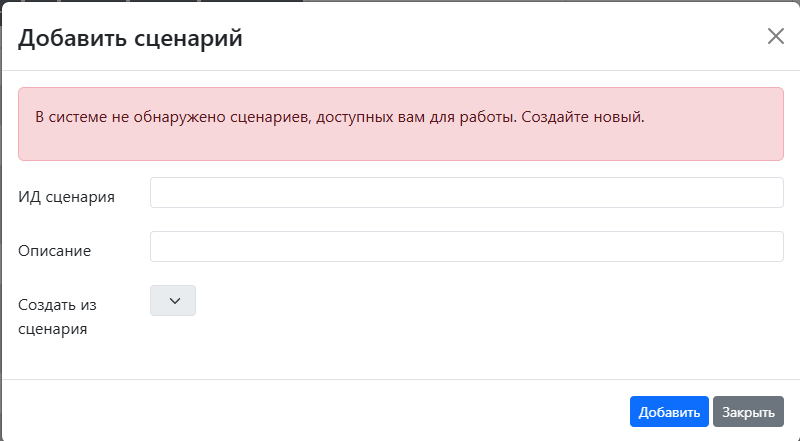Dismiss the dialog using Закрыть

(748, 412)
